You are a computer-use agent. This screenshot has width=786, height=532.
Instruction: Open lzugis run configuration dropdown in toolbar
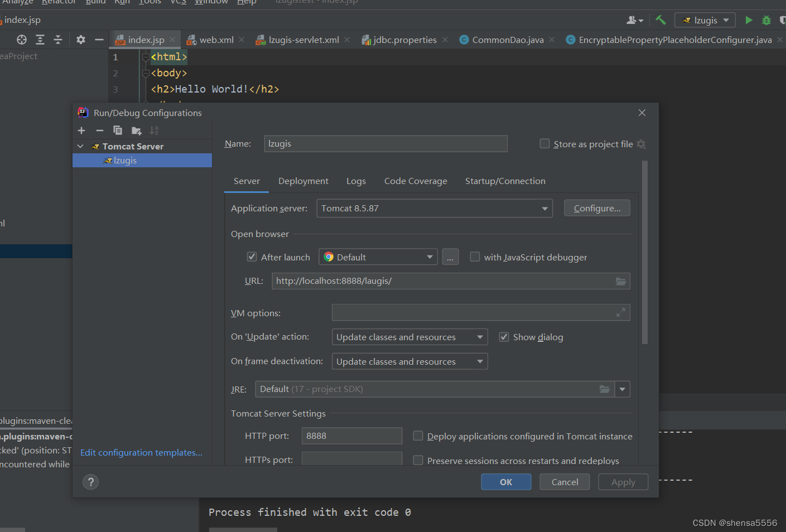(x=705, y=20)
